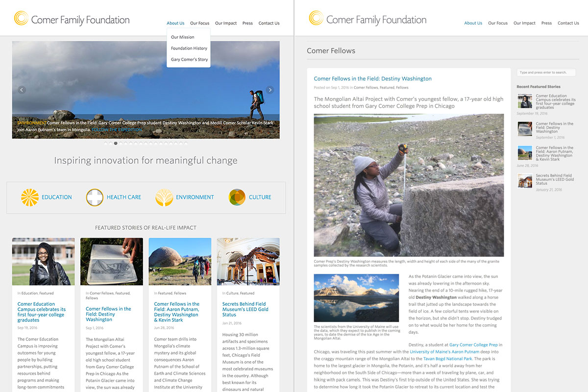Open sidebar story 'Secrets Behind Field Museum's LEED Gold Status'

tap(555, 179)
